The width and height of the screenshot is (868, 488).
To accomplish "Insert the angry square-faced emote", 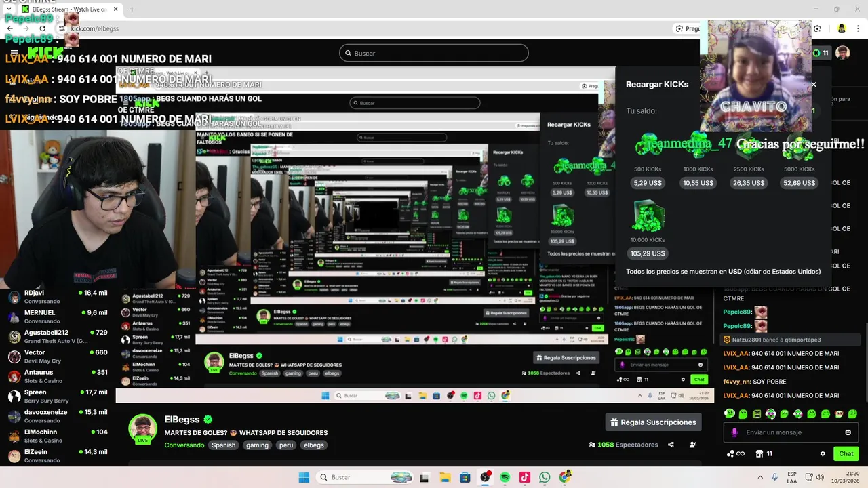I will 757,413.
